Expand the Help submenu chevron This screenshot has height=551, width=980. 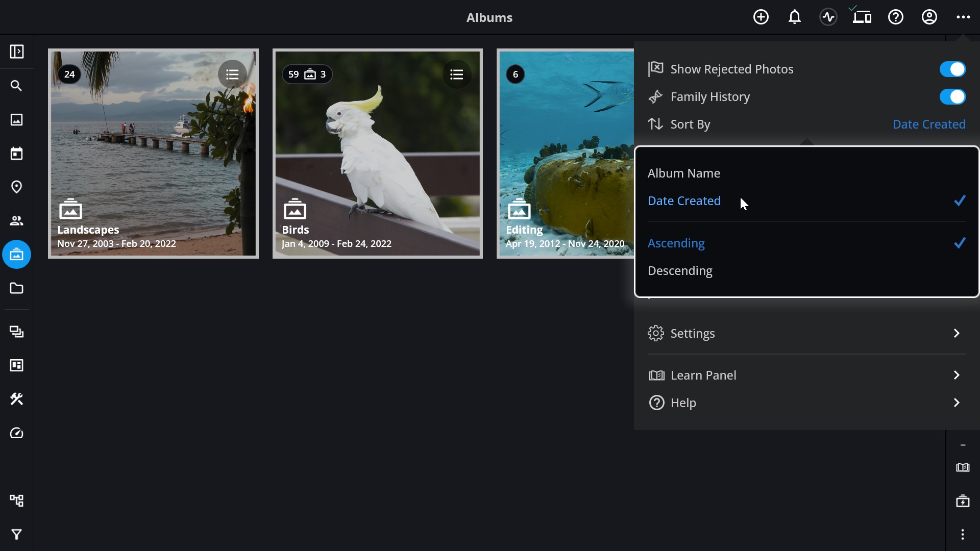pos(957,403)
